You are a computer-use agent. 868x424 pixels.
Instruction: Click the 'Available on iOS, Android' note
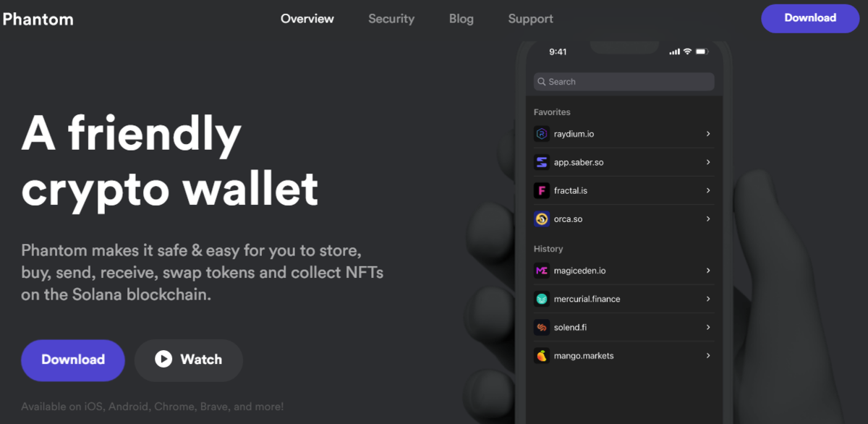coord(153,407)
